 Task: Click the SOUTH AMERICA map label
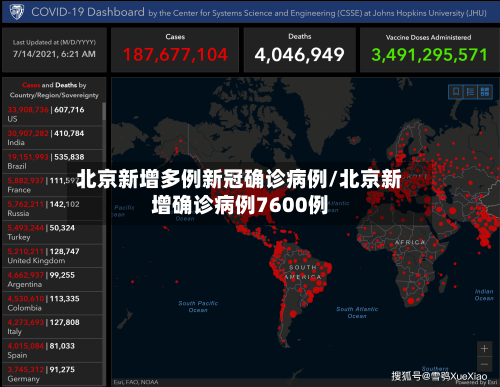[x=303, y=272]
